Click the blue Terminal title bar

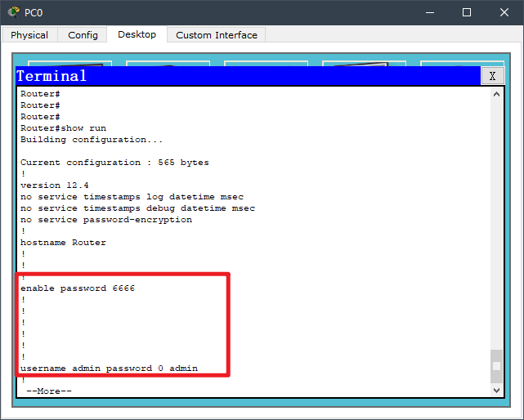[245, 76]
